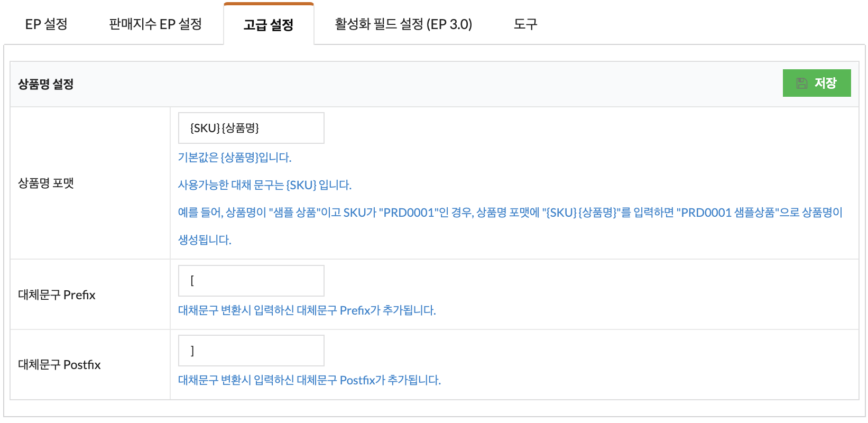Click the 상품명 설정 section heading
868x423 pixels.
tap(46, 84)
